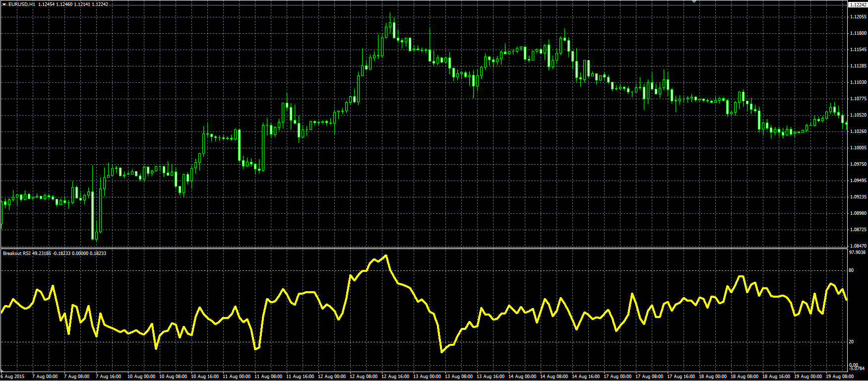
Task: Click price axis value 1.10005
Action: coord(858,148)
